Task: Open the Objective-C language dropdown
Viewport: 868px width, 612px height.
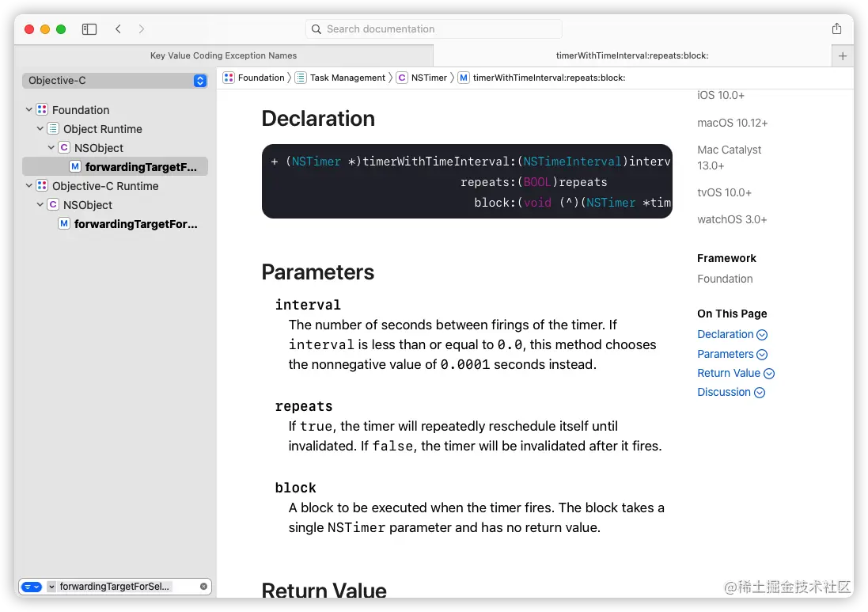Action: 116,81
